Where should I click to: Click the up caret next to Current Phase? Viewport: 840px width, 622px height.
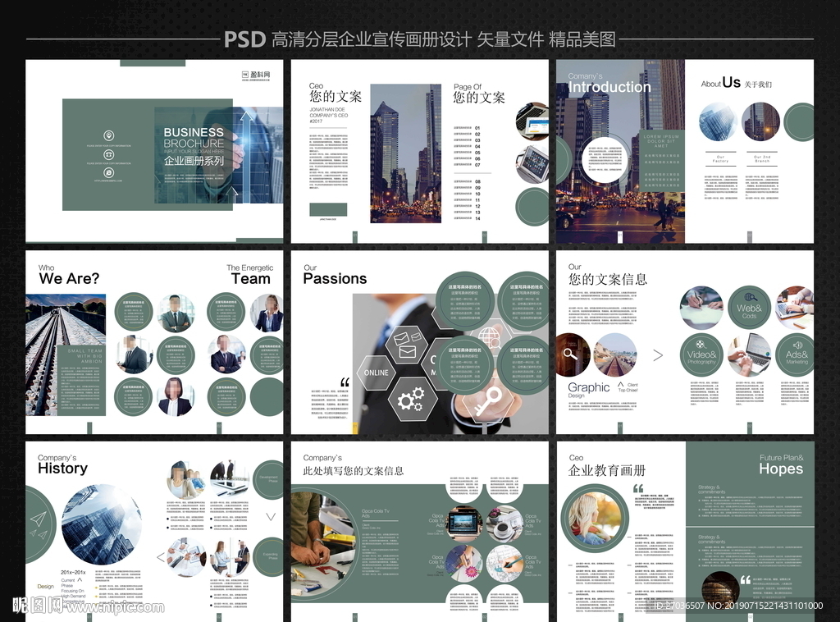pos(80,579)
